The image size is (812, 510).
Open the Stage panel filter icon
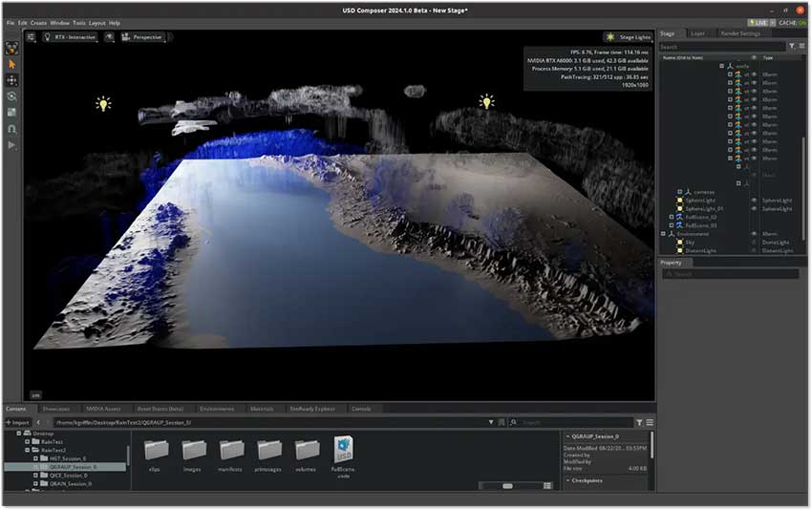(791, 46)
